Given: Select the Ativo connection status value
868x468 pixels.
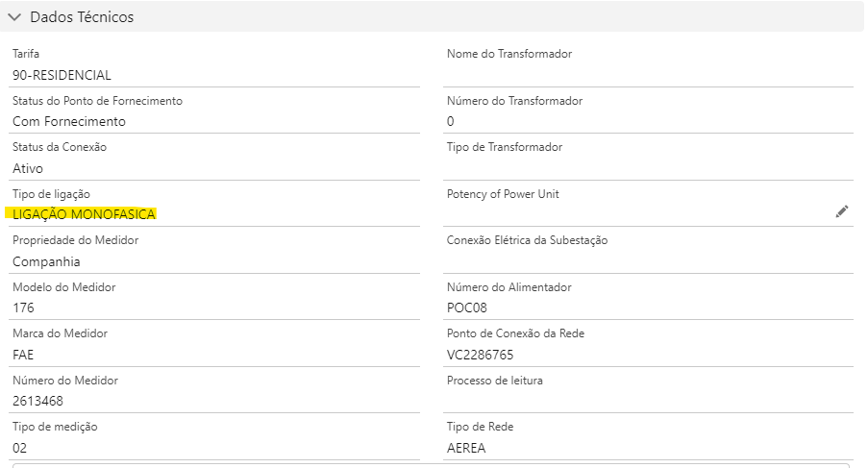Looking at the screenshot, I should click(x=28, y=168).
